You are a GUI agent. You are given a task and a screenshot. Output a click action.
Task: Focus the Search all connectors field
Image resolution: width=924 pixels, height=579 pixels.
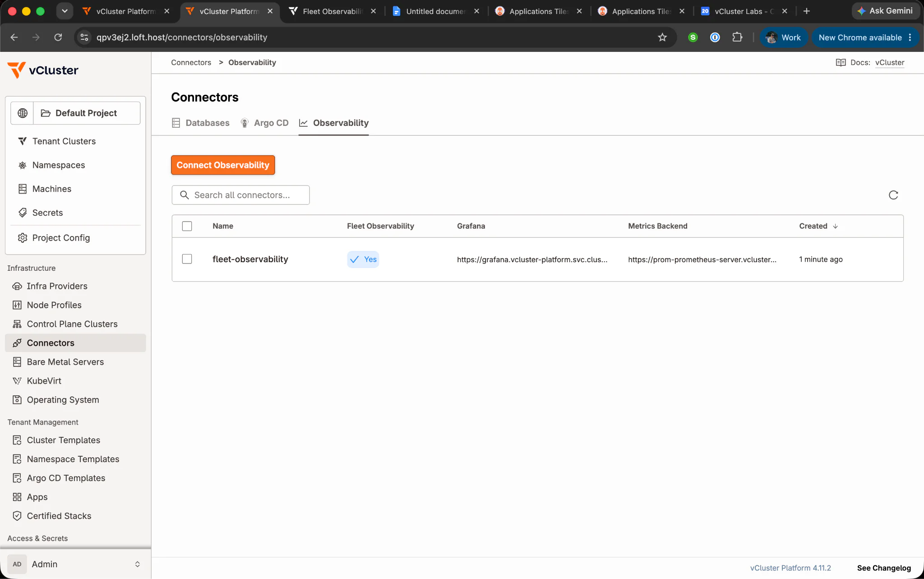coord(240,195)
